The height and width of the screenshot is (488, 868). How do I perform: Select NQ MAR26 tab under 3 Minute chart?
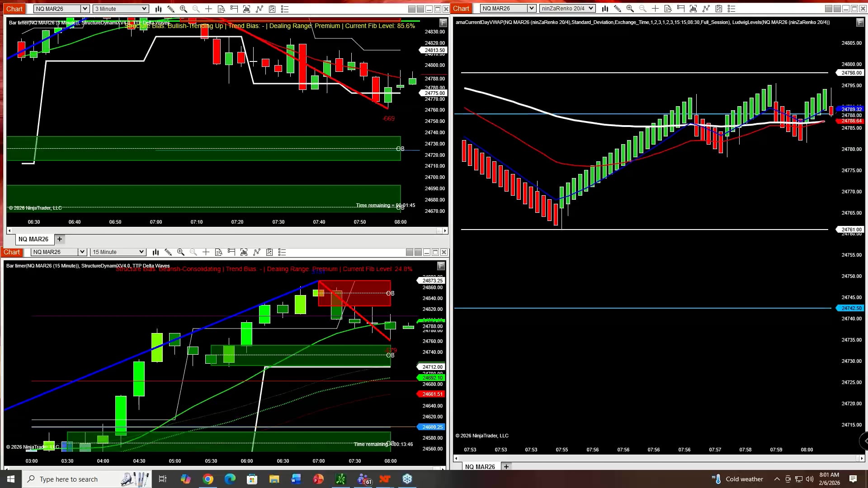(33, 239)
